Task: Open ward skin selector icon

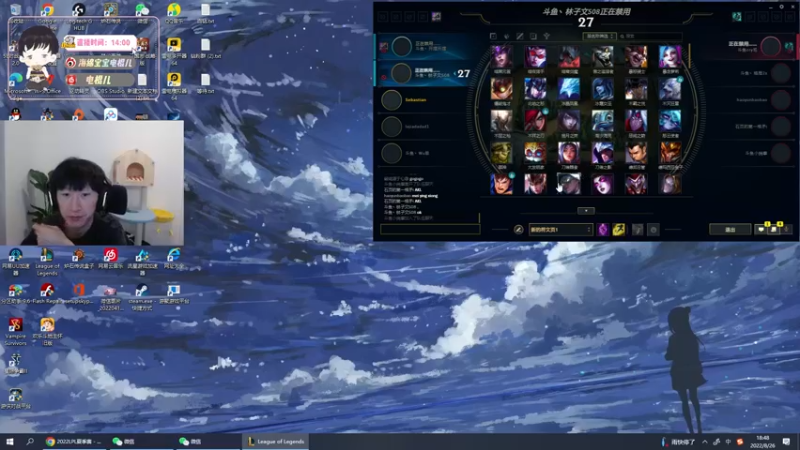Action: [637, 230]
